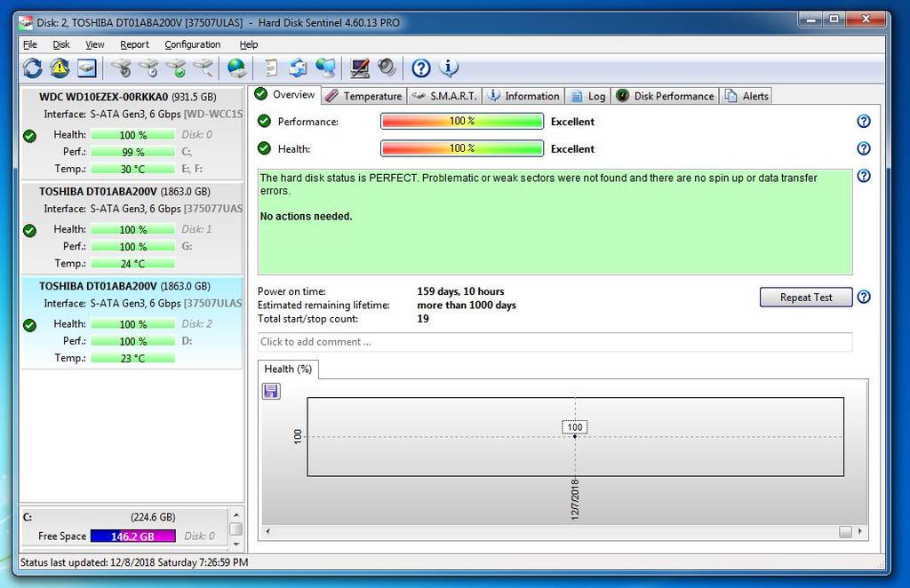Click the Repeat Test button
The image size is (910, 588).
(805, 297)
